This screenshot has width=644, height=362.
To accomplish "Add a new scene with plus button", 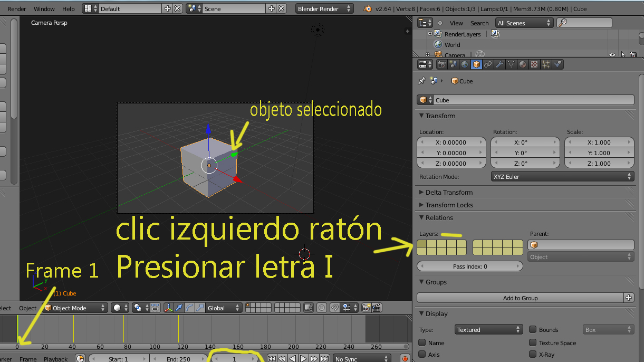I will click(272, 8).
